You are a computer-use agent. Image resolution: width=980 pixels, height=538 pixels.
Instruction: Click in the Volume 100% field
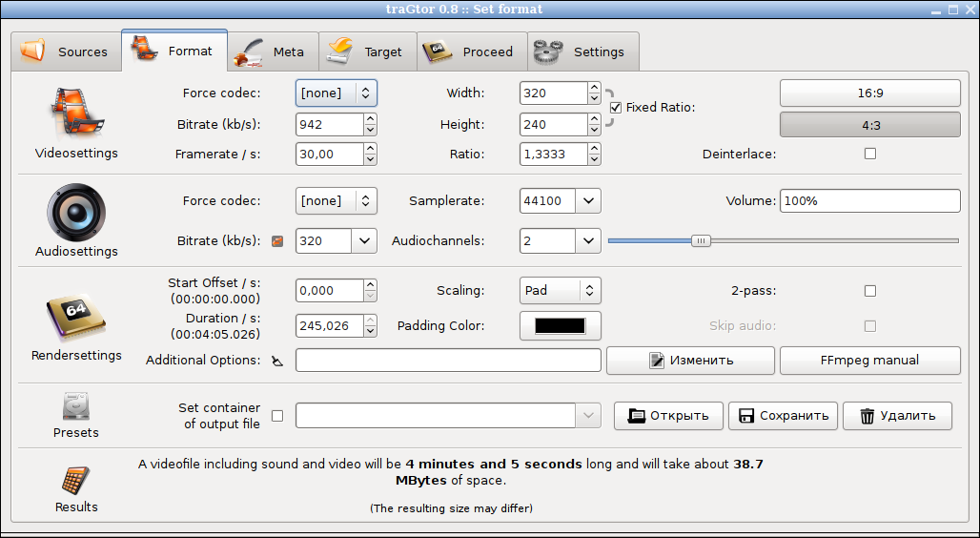870,201
